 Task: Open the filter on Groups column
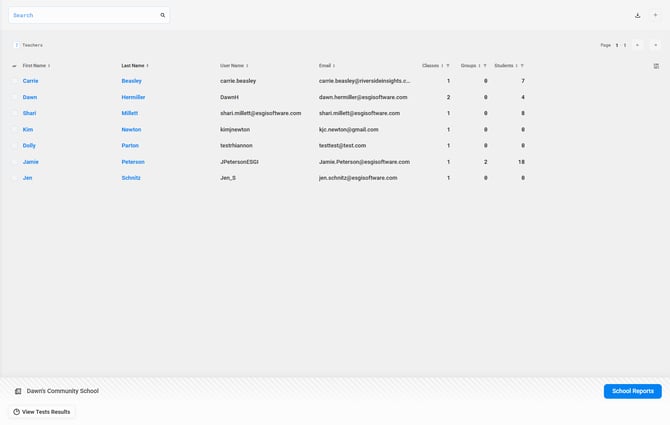pos(485,66)
